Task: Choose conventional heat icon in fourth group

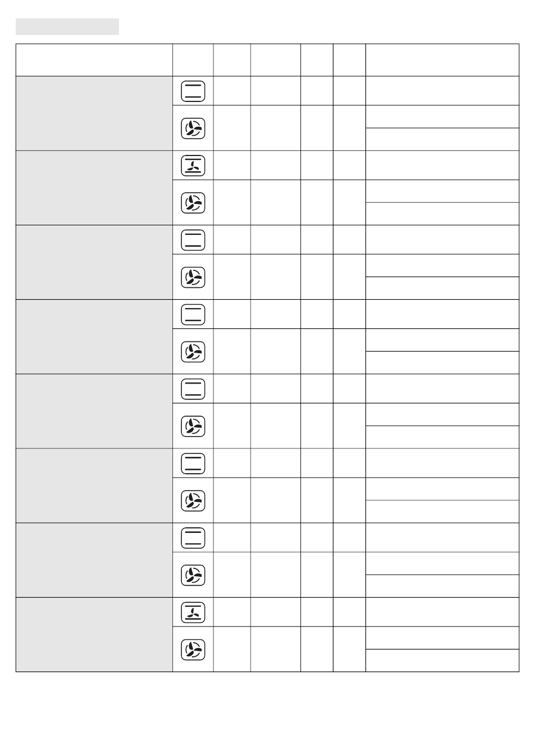Action: pyautogui.click(x=193, y=314)
